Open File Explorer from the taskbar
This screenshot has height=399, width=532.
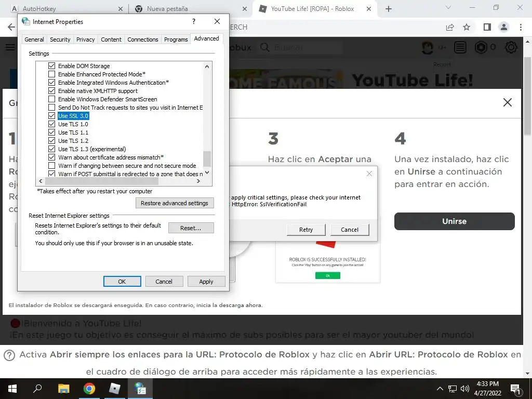[x=63, y=389]
